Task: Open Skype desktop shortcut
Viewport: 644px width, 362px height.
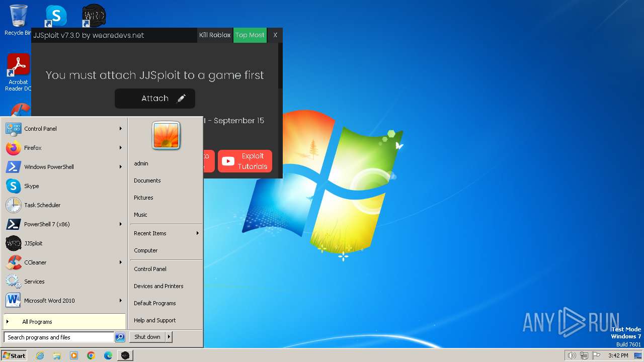Action: (56, 16)
